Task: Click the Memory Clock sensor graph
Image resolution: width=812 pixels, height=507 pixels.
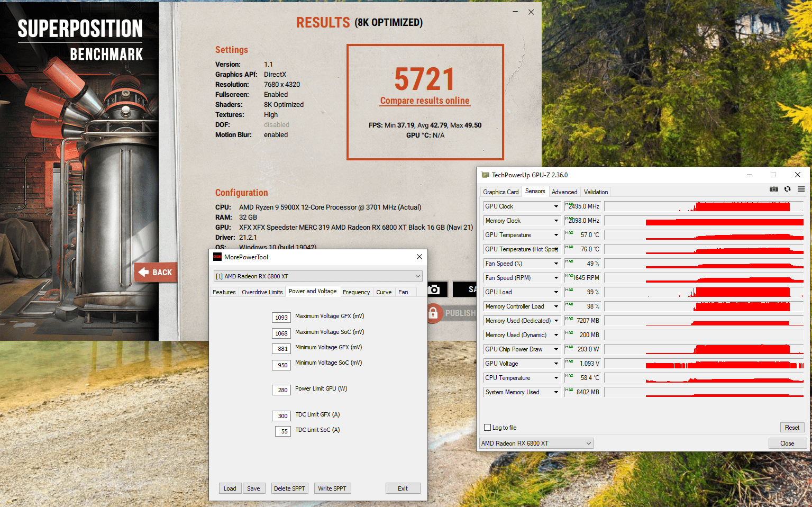Action: tap(704, 221)
